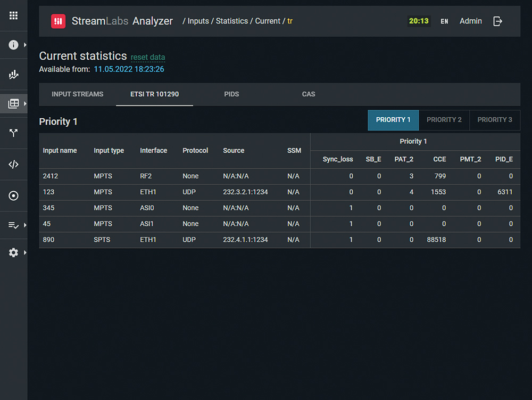This screenshot has width=532, height=400.
Task: Click the StreamLabs red logo icon
Action: tap(58, 21)
